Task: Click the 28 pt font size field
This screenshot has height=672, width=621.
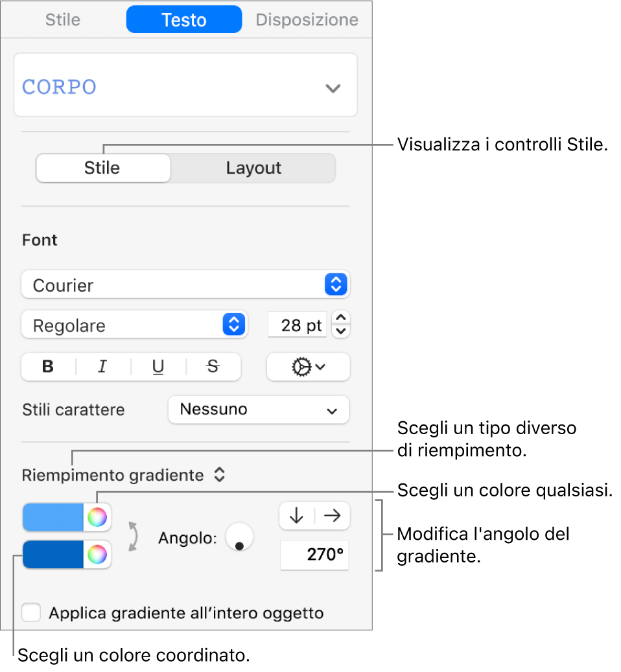Action: (x=298, y=325)
